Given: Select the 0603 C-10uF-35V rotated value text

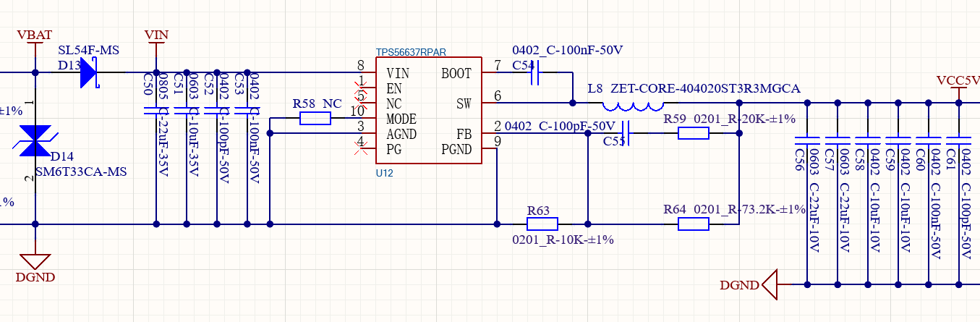Looking at the screenshot, I should 194,124.
